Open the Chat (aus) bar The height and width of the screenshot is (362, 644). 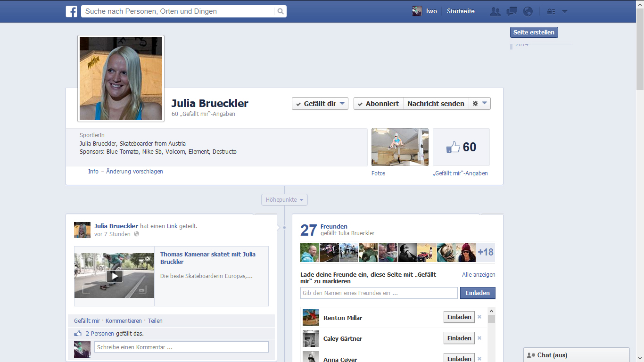point(576,355)
